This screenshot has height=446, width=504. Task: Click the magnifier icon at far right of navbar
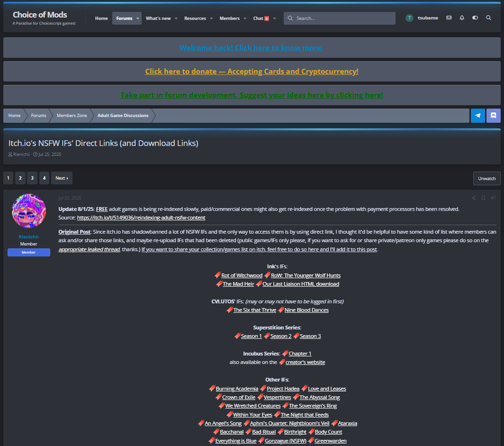pyautogui.click(x=488, y=18)
